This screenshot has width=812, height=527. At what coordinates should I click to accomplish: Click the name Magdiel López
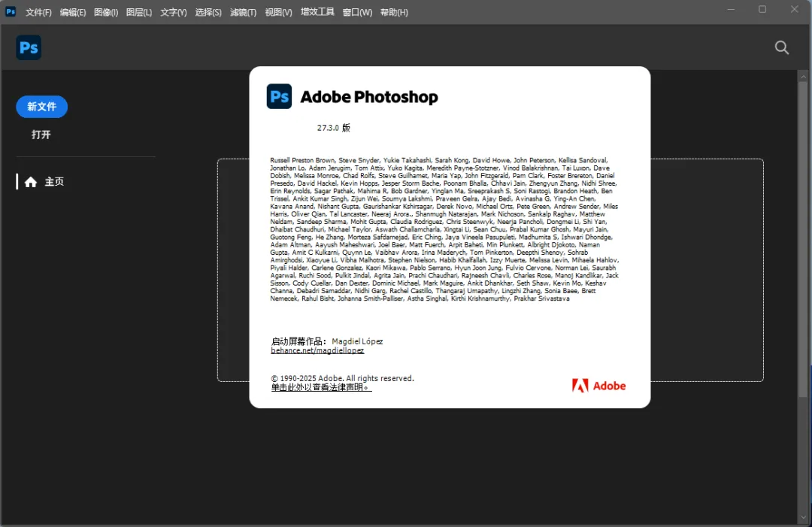tap(357, 341)
